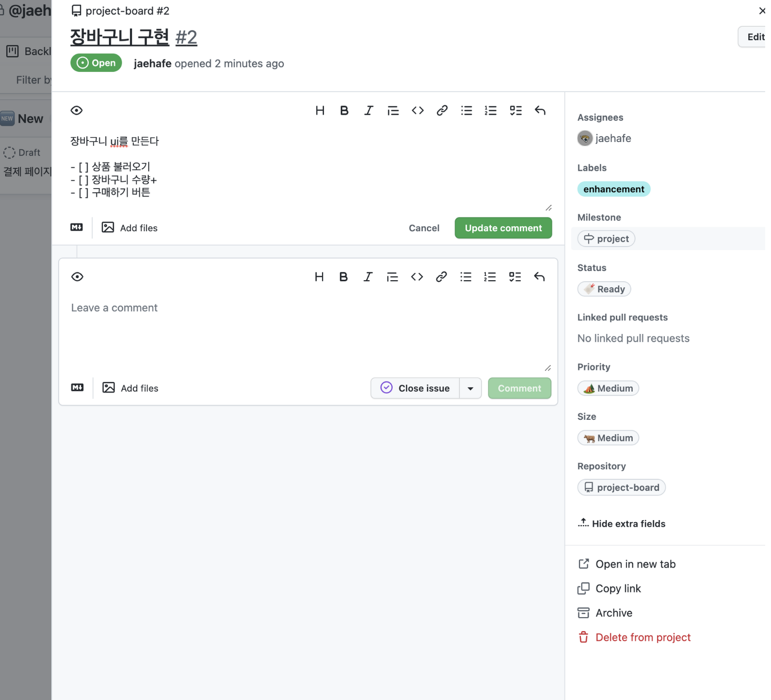Open the Close issue options dropdown arrow
Image resolution: width=771 pixels, height=700 pixels.
[470, 388]
